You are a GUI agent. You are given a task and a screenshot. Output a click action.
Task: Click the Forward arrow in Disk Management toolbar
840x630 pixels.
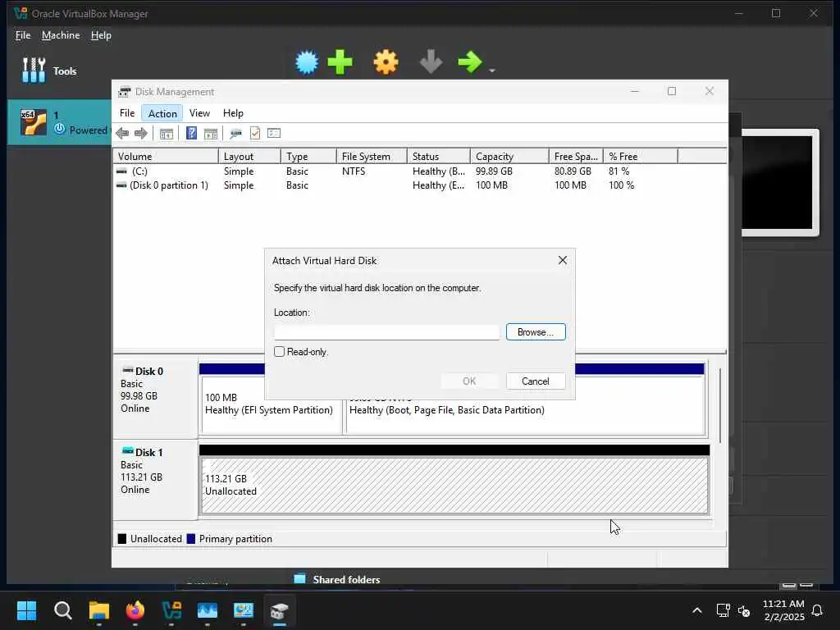click(x=141, y=134)
